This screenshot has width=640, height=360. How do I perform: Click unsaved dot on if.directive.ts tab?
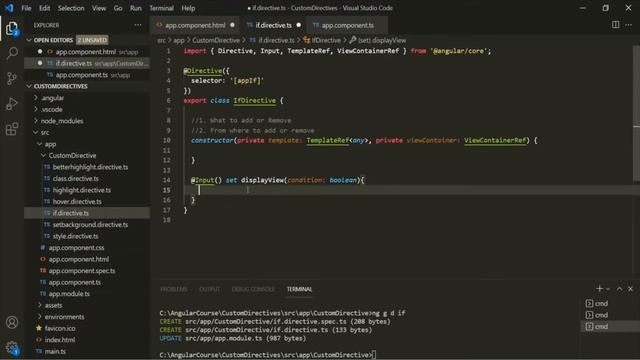tap(298, 25)
